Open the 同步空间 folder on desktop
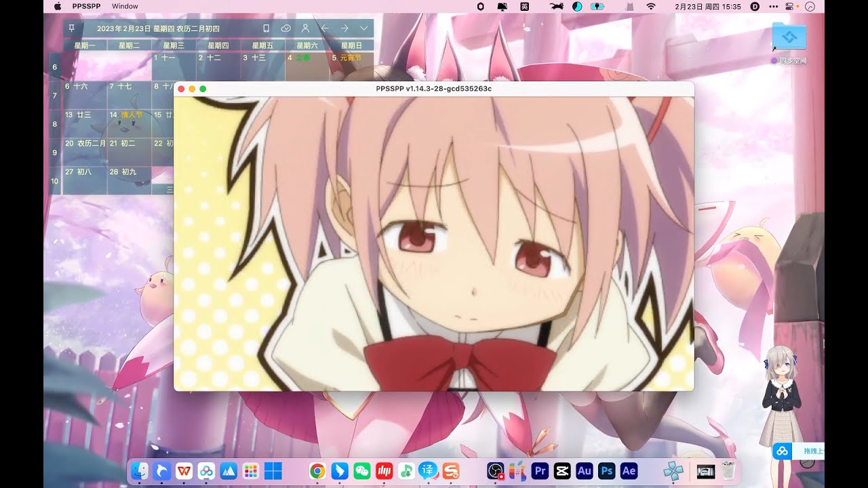 789,44
